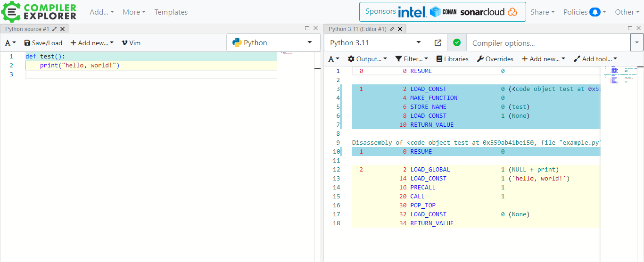The width and height of the screenshot is (644, 262).
Task: Maximize the Python 3.11 compiler pane
Action: coord(631,28)
